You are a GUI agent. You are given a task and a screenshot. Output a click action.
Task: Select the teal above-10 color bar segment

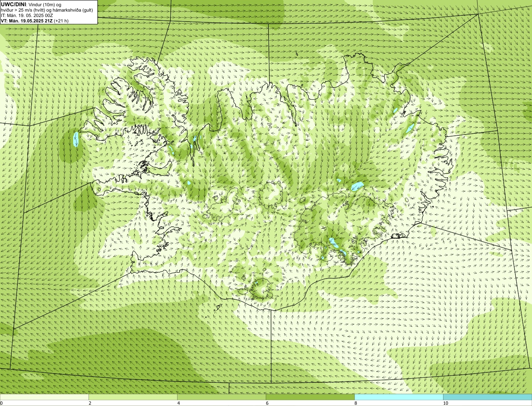[488, 397]
